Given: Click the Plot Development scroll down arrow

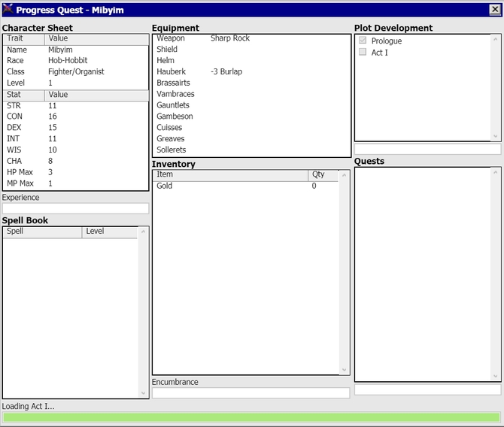Looking at the screenshot, I should tap(495, 136).
